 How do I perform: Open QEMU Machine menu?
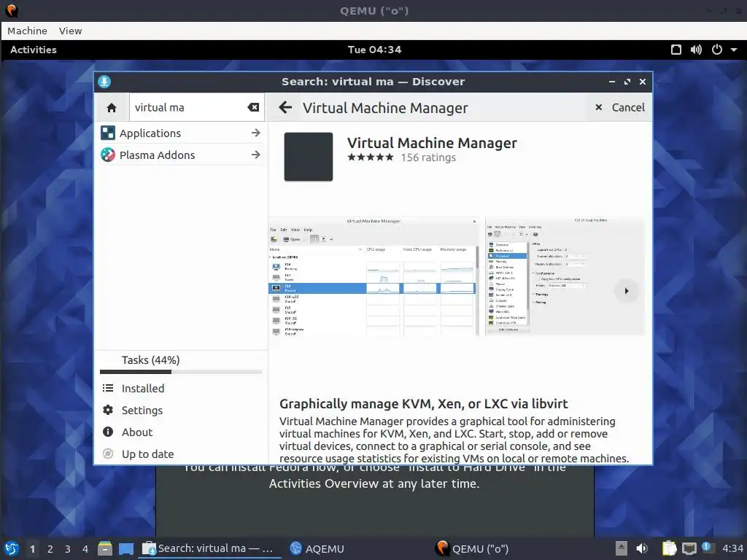(27, 31)
